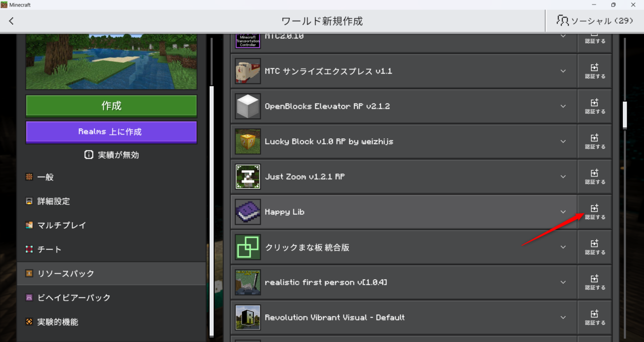644x342 pixels.
Task: Activate the Happy Lib resource pack
Action: pos(595,212)
